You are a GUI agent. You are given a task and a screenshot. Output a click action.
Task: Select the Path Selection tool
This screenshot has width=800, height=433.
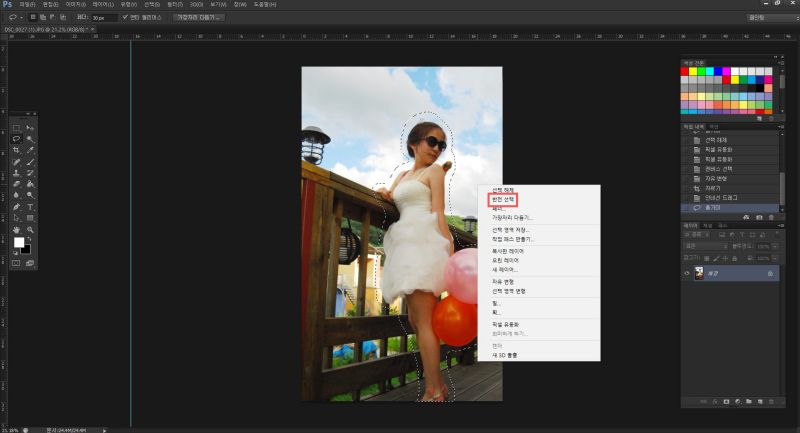tap(16, 218)
